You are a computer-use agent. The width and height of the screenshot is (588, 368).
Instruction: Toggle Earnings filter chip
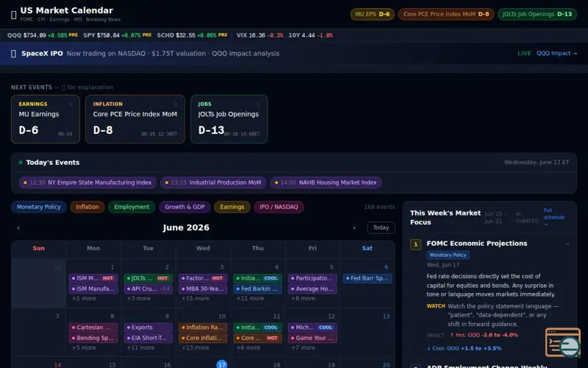(232, 207)
